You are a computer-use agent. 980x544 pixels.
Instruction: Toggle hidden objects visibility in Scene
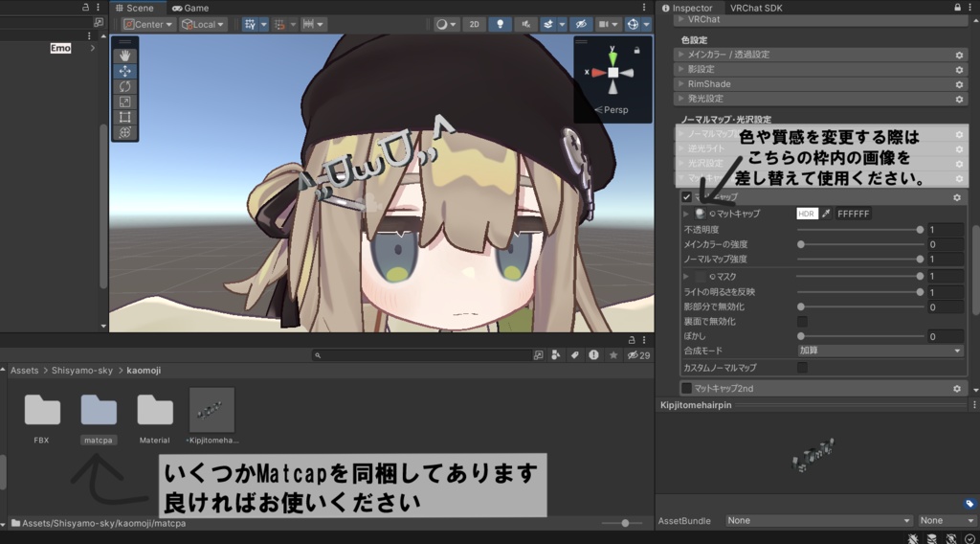pyautogui.click(x=581, y=24)
